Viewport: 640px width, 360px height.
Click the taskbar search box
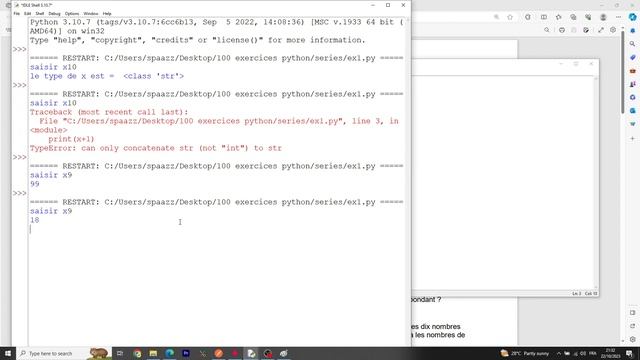click(x=64, y=353)
